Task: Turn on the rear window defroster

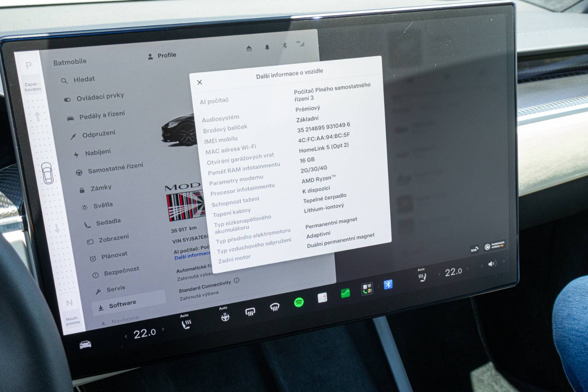Action: coord(250,311)
